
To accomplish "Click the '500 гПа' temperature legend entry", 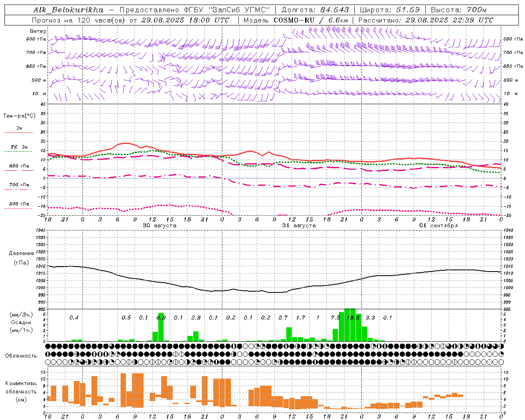I will coord(19,204).
